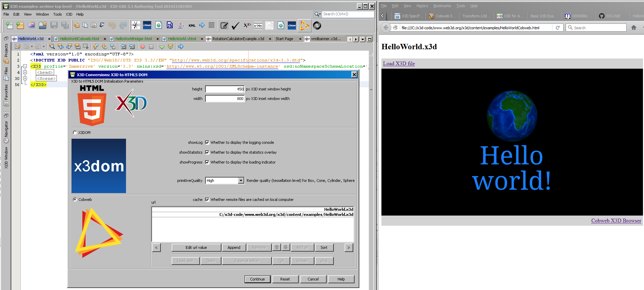
Task: Click the pencil edit icon in the toolbar
Action: (224, 25)
